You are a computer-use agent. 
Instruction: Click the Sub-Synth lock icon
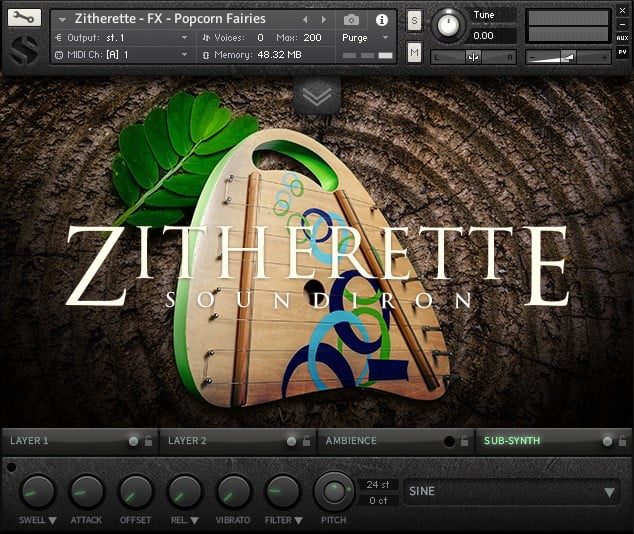621,441
